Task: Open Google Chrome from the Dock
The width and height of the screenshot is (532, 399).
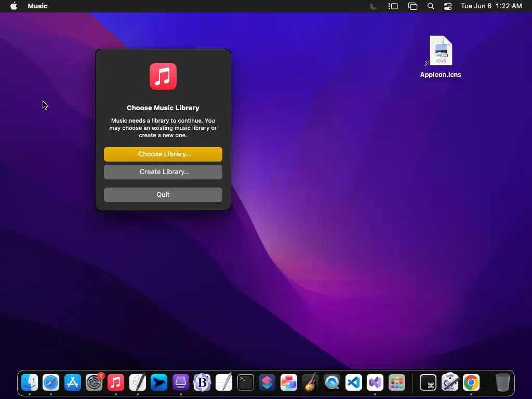Action: click(x=471, y=382)
